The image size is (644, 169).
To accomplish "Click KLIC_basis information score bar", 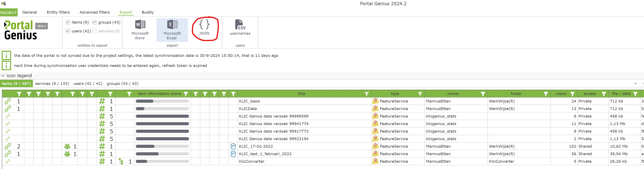I will click(x=162, y=101).
